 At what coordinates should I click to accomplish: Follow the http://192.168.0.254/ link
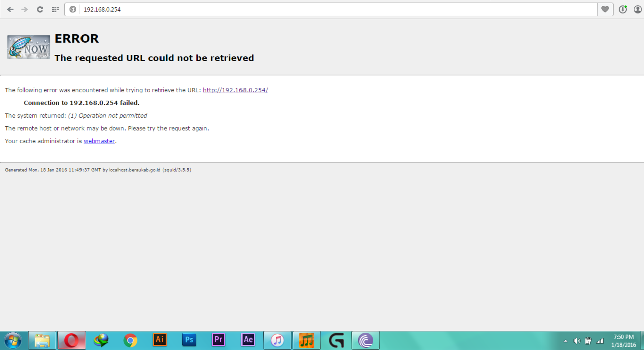235,90
